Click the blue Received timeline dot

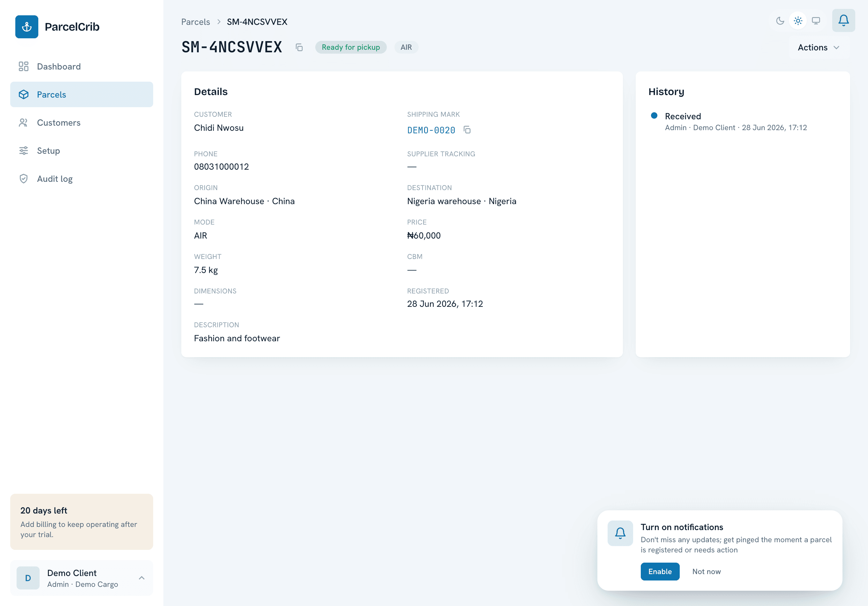pyautogui.click(x=654, y=115)
